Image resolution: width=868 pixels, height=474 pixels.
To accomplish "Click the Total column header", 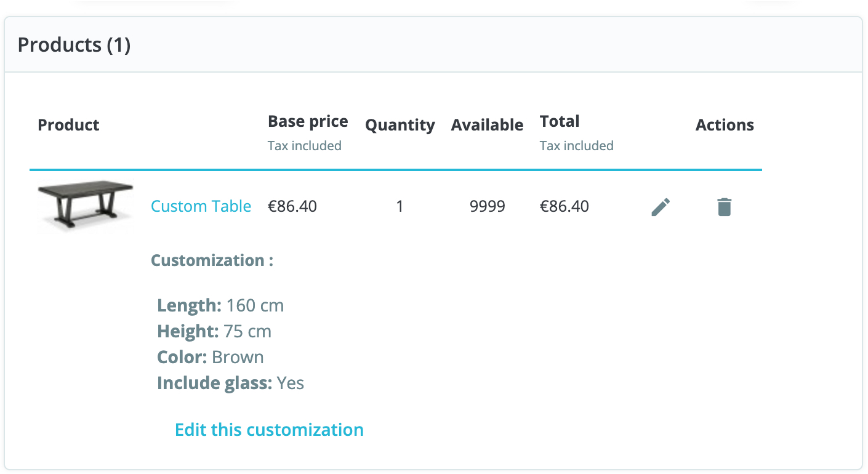I will click(560, 122).
